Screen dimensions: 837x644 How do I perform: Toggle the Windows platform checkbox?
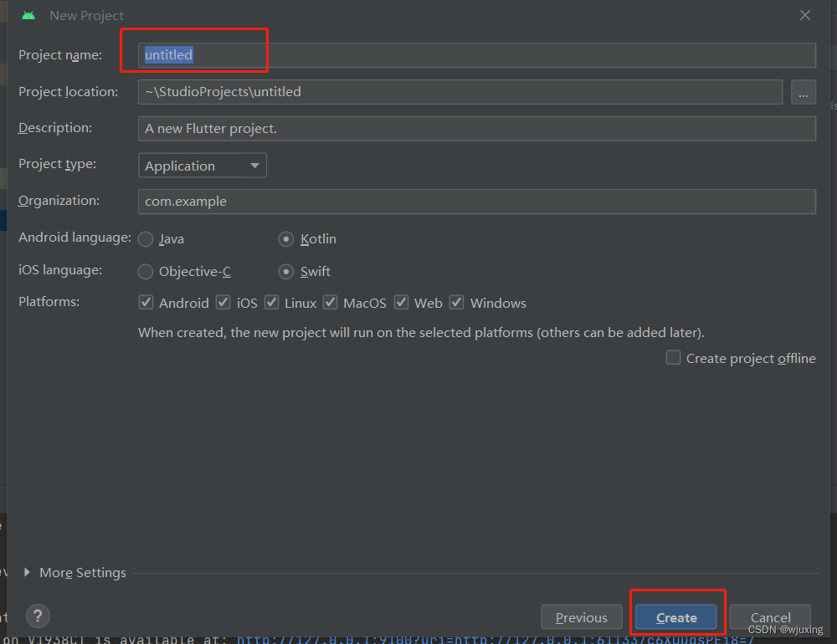point(457,303)
